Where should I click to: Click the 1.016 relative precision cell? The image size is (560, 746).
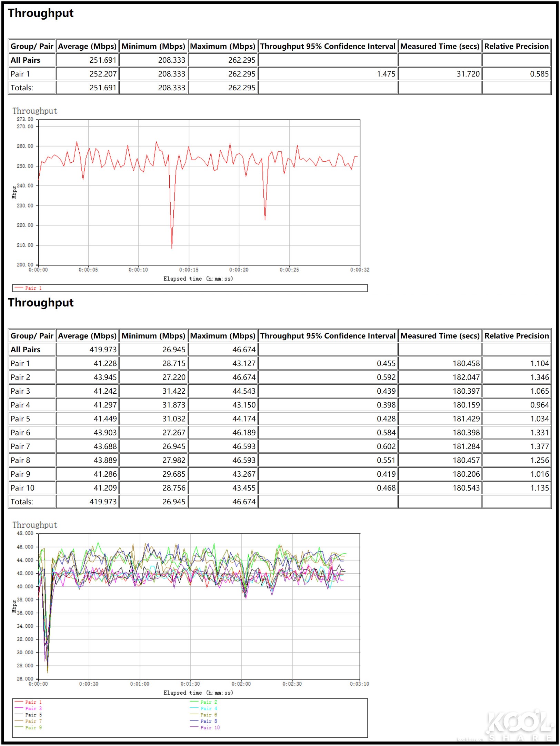pyautogui.click(x=517, y=474)
